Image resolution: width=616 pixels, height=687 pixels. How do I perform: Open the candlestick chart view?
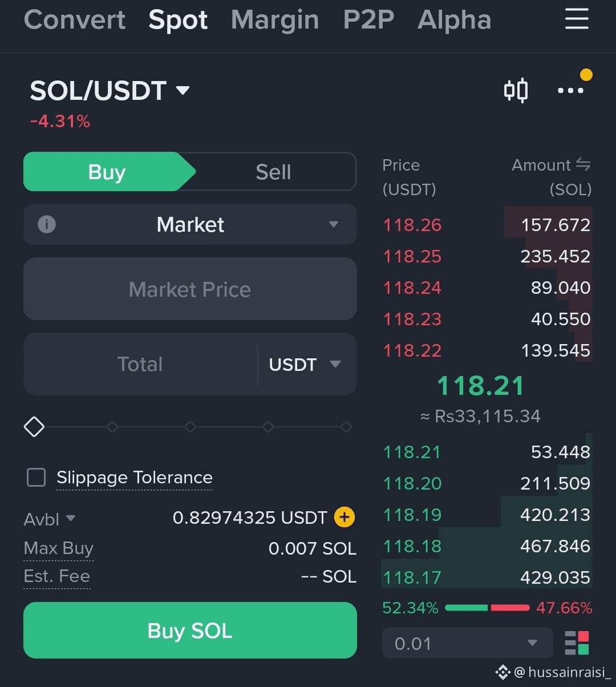click(x=516, y=91)
